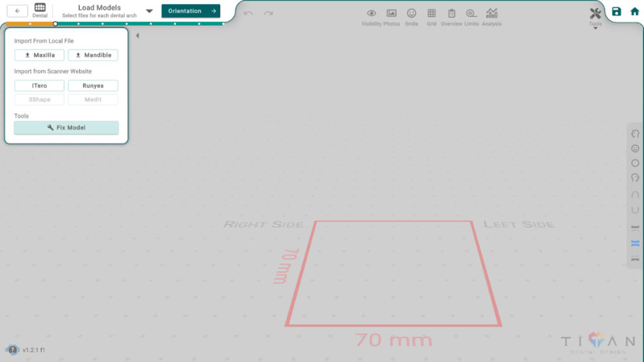Show lower arch occlusal view

pyautogui.click(x=635, y=210)
